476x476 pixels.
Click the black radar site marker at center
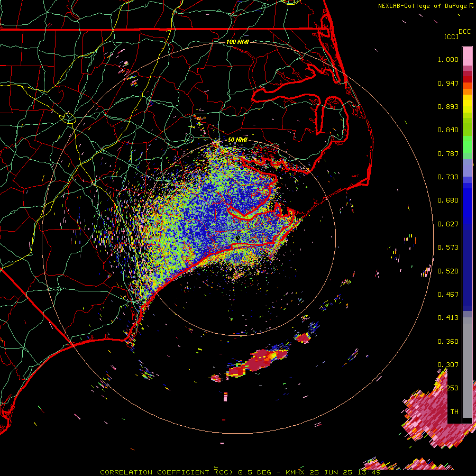point(237,237)
